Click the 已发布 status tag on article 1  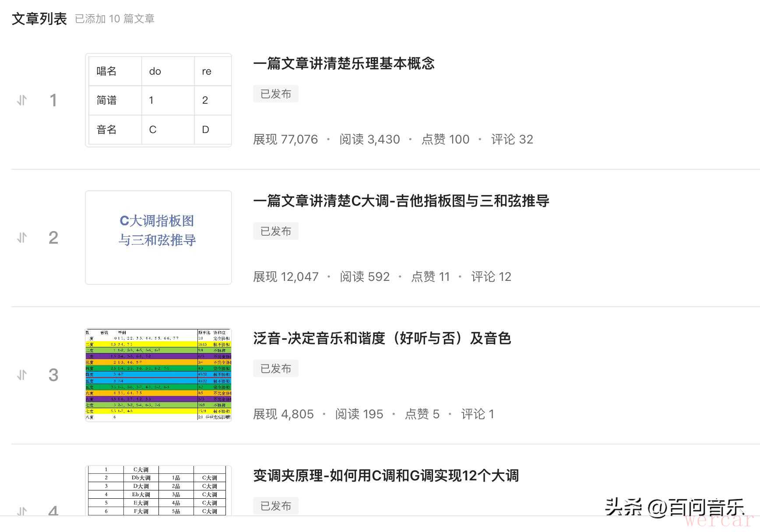tap(276, 94)
